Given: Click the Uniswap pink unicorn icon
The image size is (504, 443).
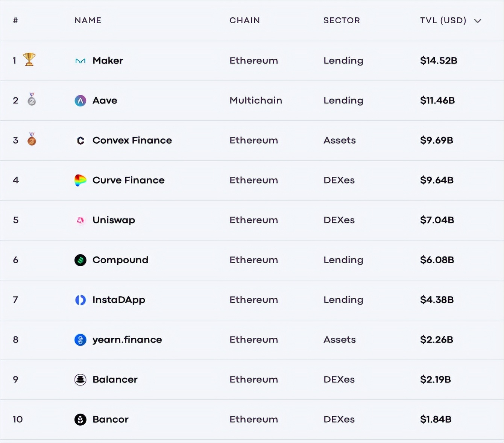Looking at the screenshot, I should tap(80, 220).
